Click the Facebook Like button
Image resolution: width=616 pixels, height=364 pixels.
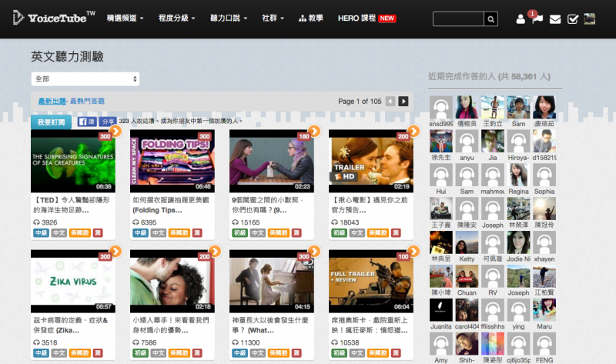tap(86, 122)
